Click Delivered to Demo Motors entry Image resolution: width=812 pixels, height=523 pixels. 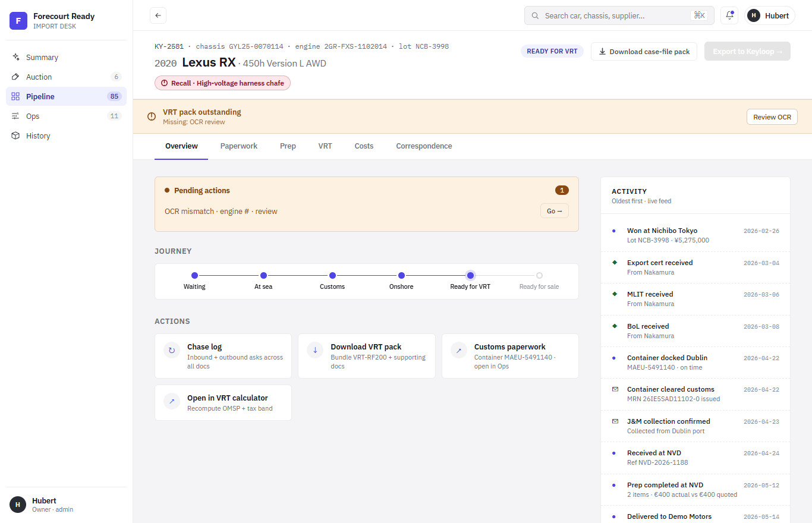[695, 515]
